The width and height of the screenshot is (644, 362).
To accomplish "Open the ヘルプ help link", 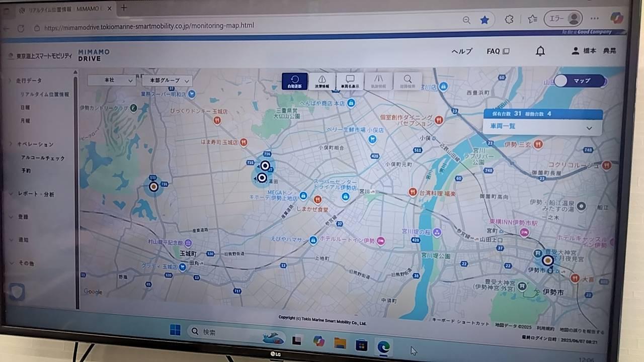I will pos(461,51).
